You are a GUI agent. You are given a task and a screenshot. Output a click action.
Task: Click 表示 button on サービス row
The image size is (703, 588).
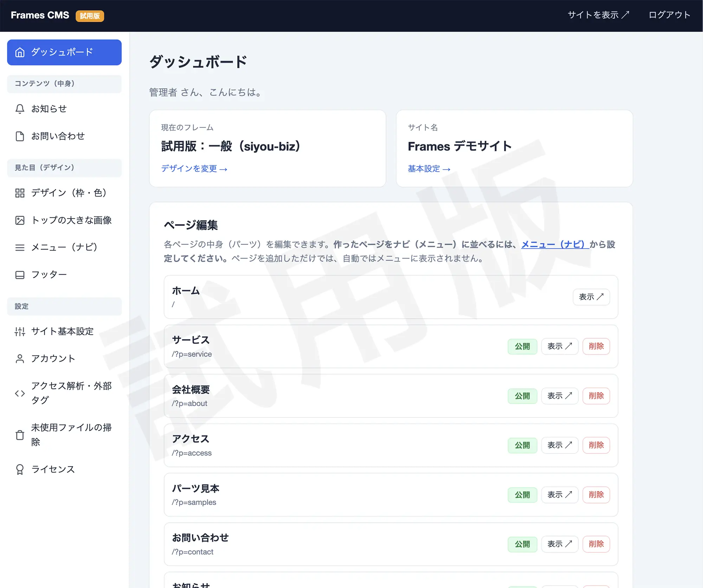pyautogui.click(x=560, y=347)
